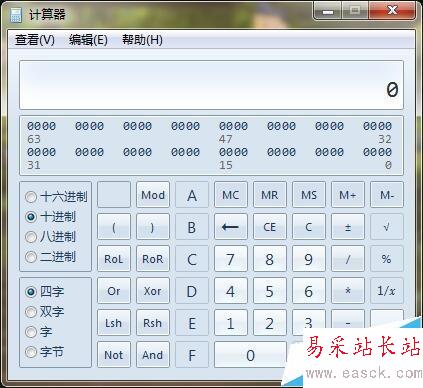
Task: Click the Rsh right shift button
Action: [153, 323]
